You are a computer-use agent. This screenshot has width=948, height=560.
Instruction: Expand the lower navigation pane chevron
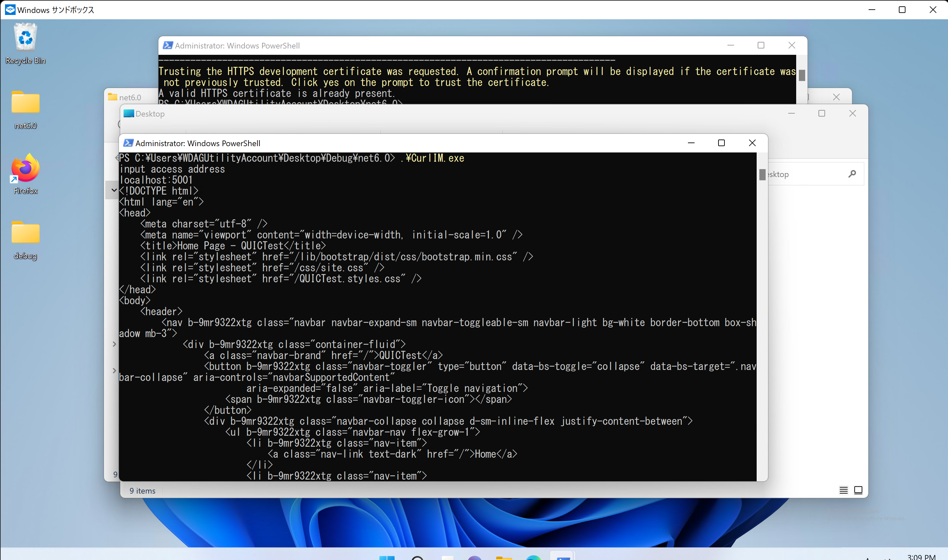[x=114, y=370]
